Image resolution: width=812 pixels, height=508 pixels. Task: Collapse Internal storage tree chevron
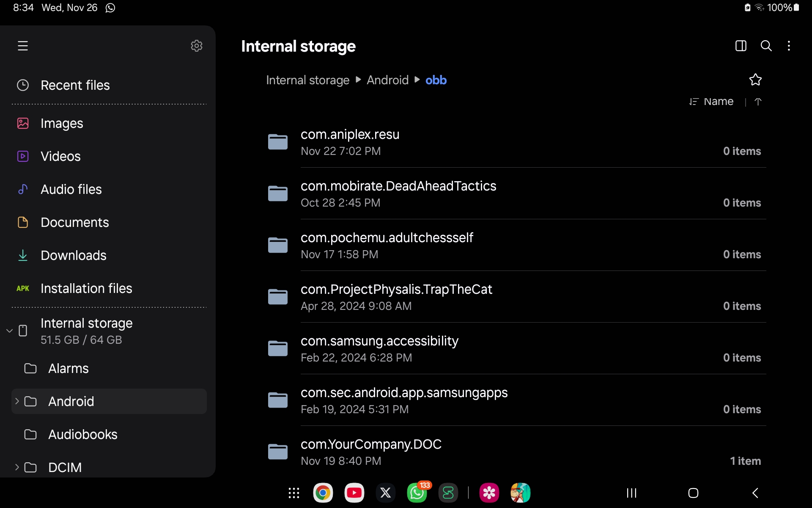(x=9, y=331)
